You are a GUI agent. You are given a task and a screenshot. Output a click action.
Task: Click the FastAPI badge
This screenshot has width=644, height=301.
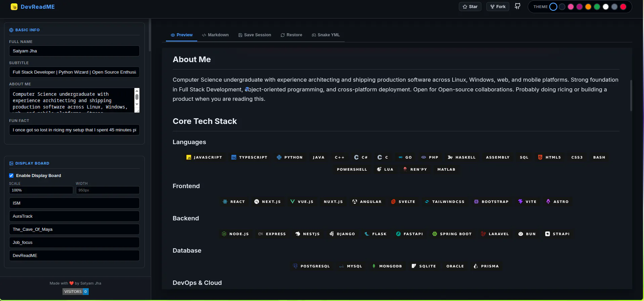409,234
